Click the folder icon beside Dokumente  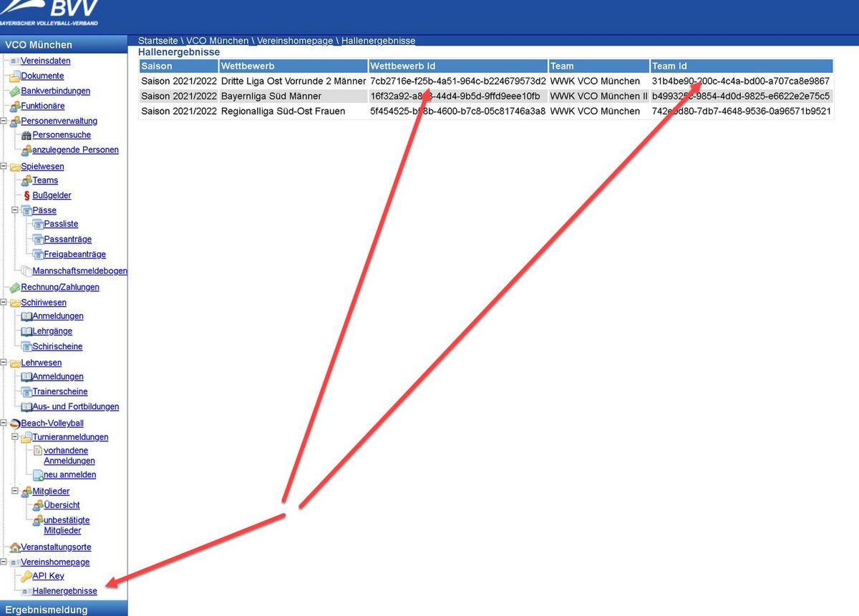pos(15,77)
